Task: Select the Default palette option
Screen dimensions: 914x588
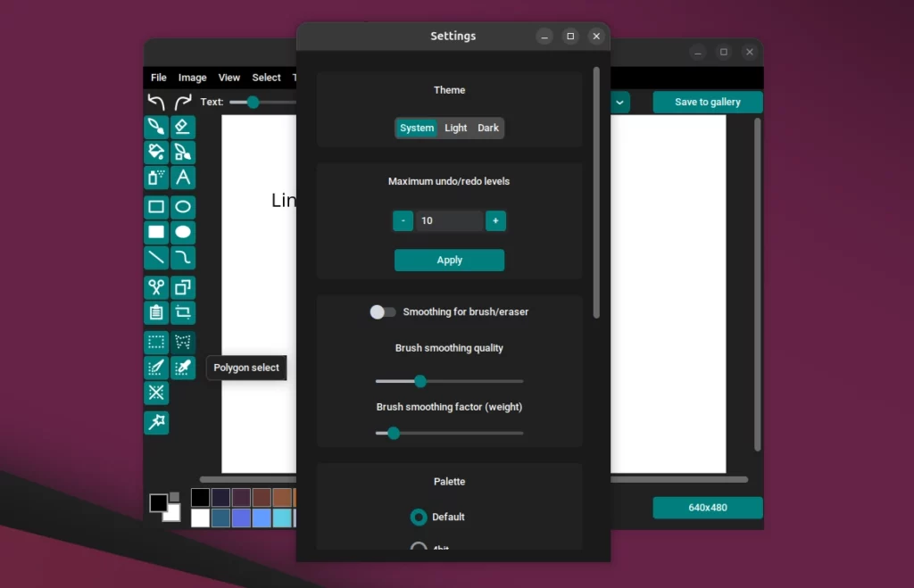Action: 418,517
